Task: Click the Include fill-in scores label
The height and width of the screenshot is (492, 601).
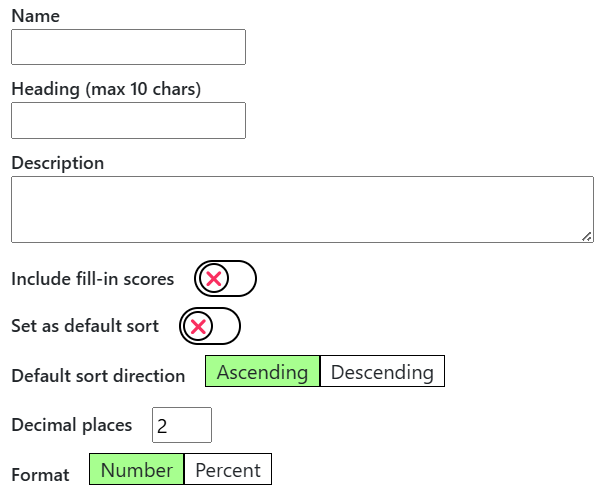Action: tap(93, 279)
